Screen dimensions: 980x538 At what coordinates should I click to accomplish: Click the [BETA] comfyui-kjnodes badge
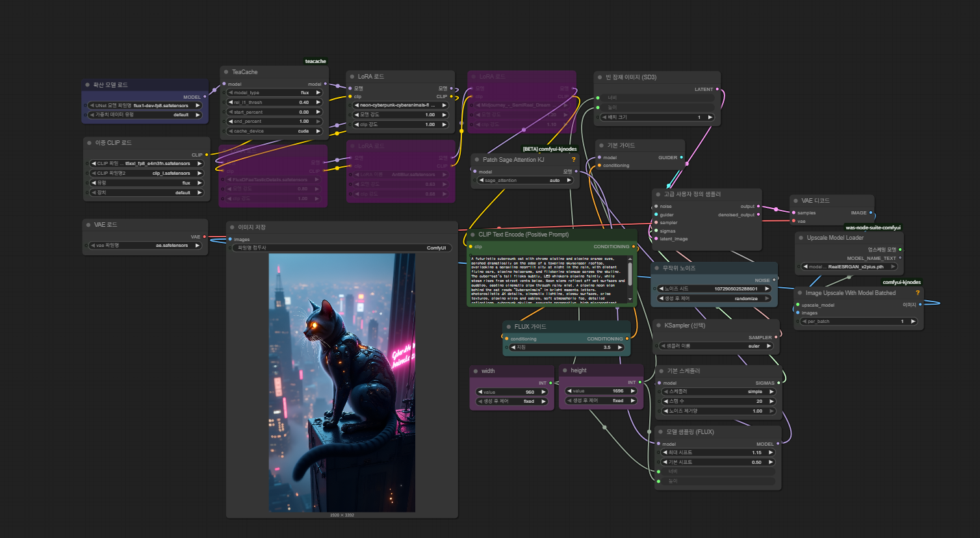[550, 149]
